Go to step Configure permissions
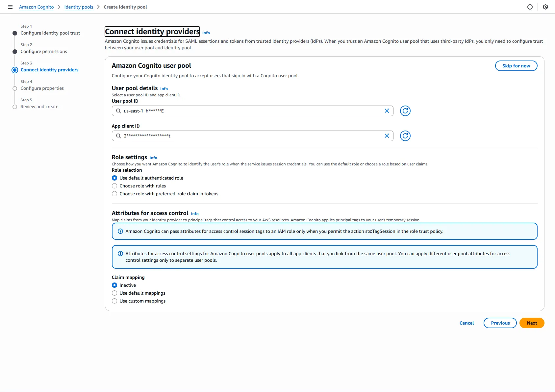This screenshot has height=392, width=555. click(44, 51)
